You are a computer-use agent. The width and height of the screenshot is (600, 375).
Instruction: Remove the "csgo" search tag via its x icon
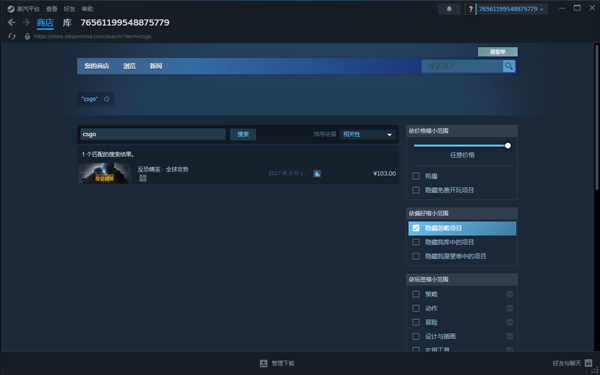(x=107, y=99)
